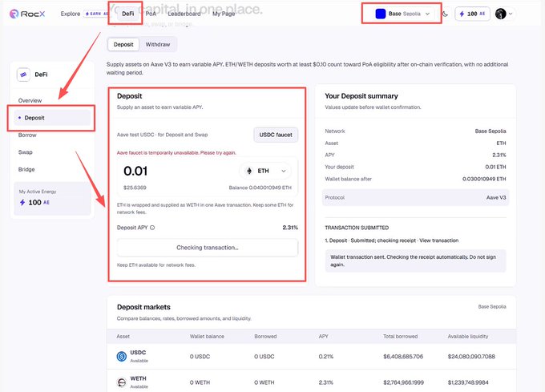Open the ETH token selector dropdown

pyautogui.click(x=265, y=171)
